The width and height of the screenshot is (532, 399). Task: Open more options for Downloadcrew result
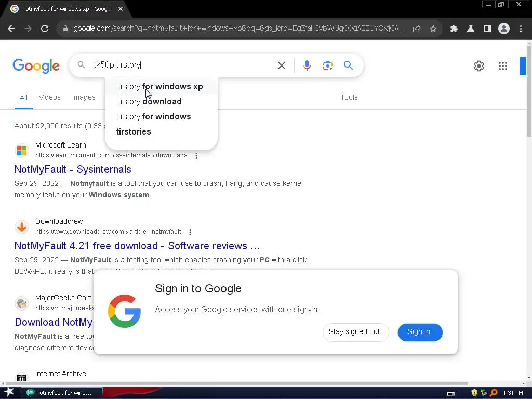[x=190, y=232]
